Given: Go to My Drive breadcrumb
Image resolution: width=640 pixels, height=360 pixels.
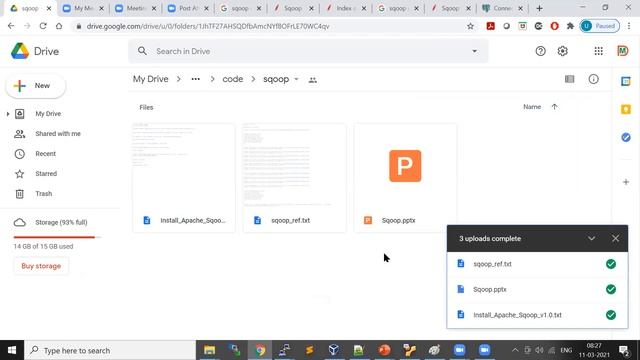Looking at the screenshot, I should pos(151,79).
